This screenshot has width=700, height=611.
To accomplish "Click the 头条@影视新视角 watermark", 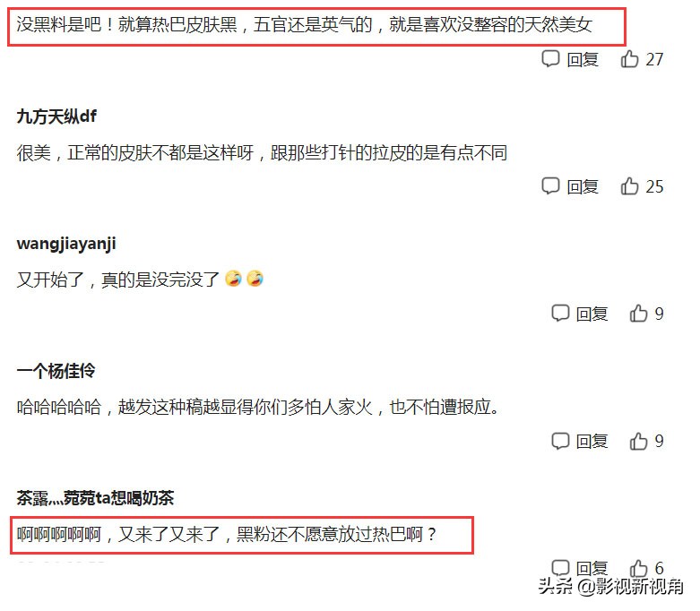I will pyautogui.click(x=610, y=586).
